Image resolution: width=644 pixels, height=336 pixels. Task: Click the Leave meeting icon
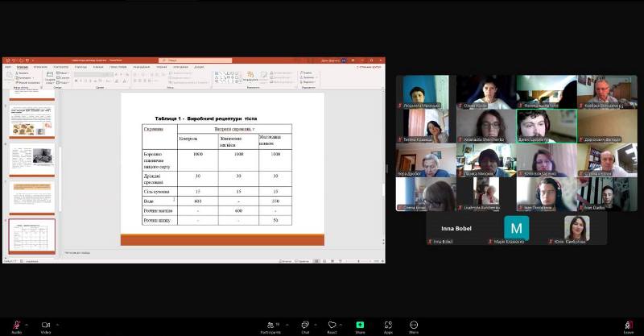click(629, 325)
